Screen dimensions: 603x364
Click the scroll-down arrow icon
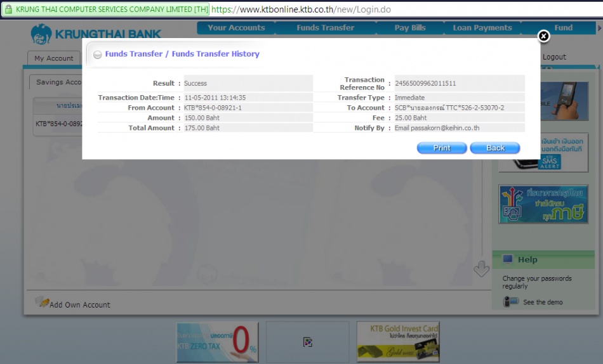coord(481,269)
